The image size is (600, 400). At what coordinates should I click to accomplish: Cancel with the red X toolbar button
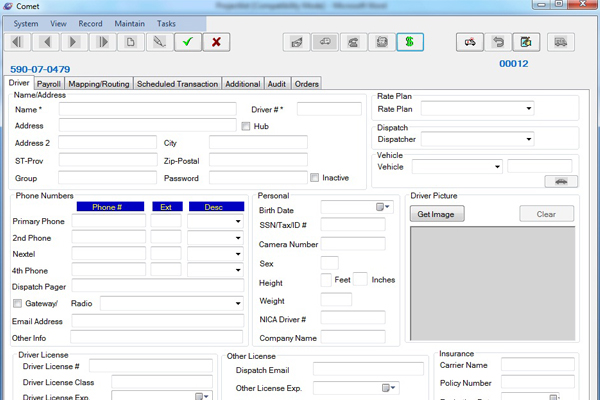point(216,42)
